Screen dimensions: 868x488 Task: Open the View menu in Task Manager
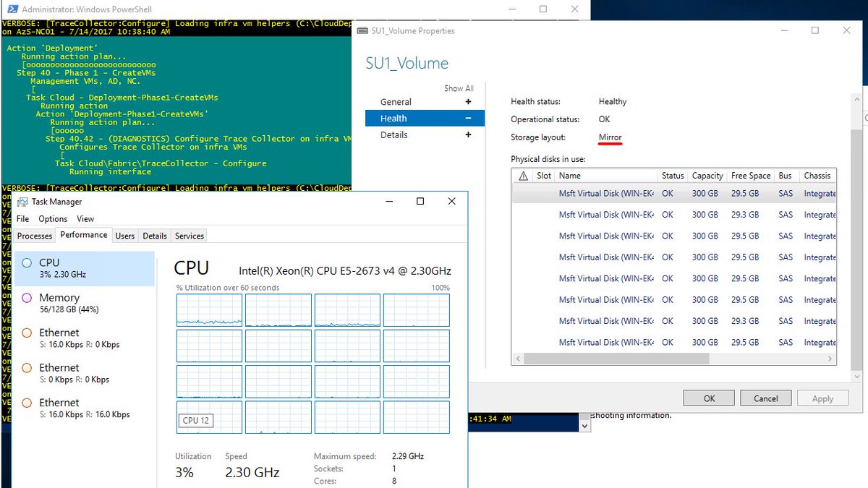pyautogui.click(x=85, y=218)
